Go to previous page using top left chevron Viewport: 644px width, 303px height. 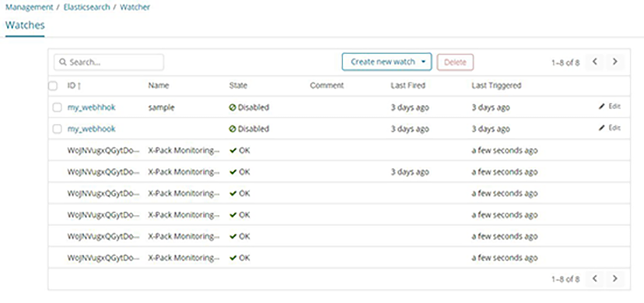(594, 62)
